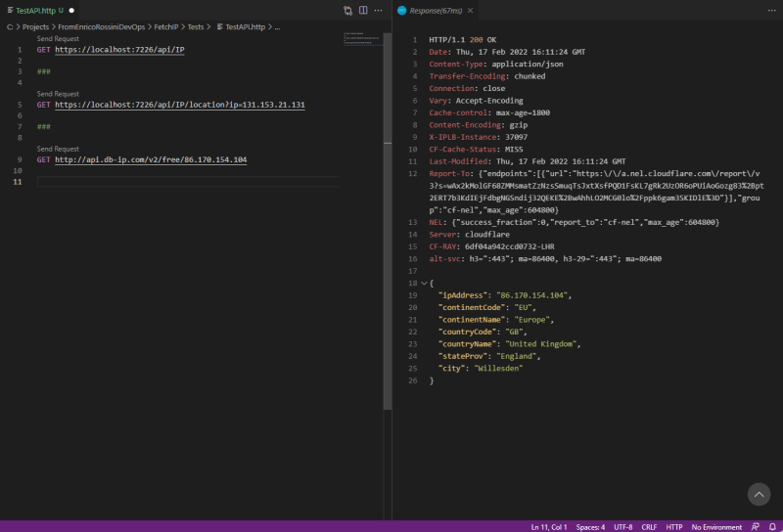Change indentation via Spaces: 4

coord(590,527)
